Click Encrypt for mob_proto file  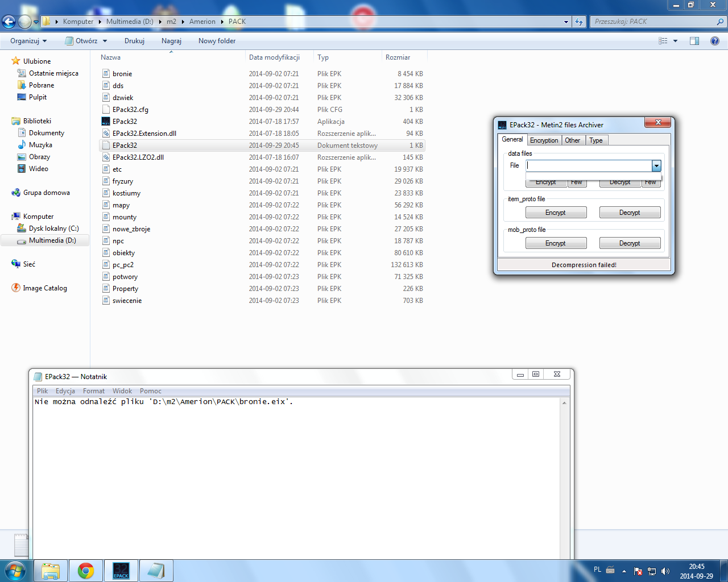coord(556,243)
